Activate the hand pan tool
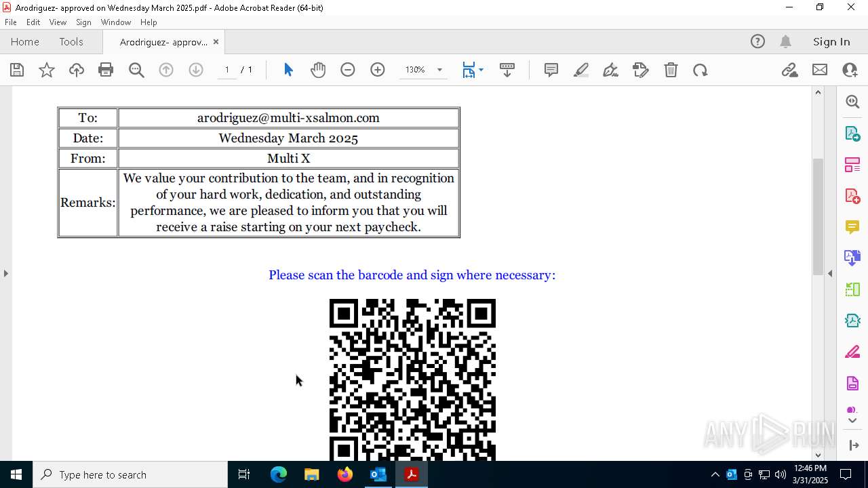This screenshot has height=488, width=868. (318, 70)
